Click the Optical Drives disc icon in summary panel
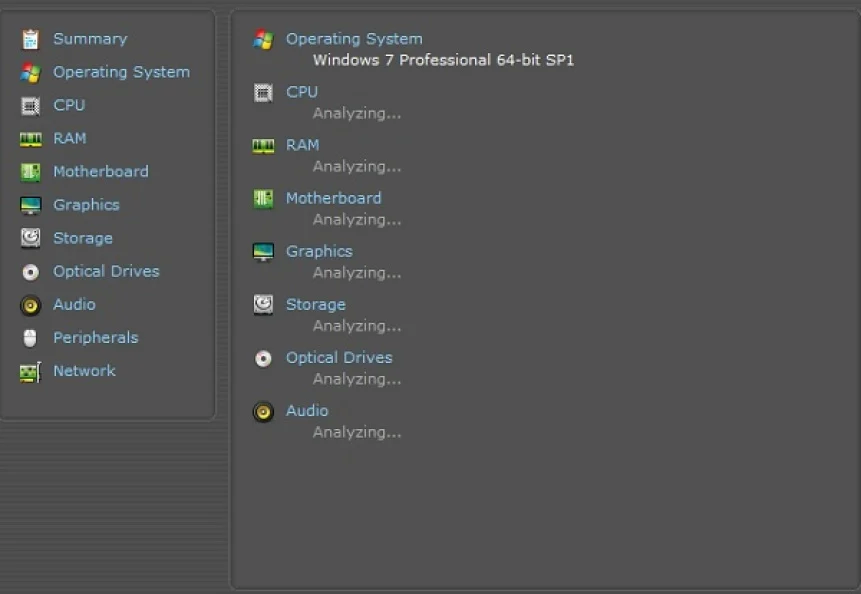Screen dimensions: 861x594 [x=263, y=358]
